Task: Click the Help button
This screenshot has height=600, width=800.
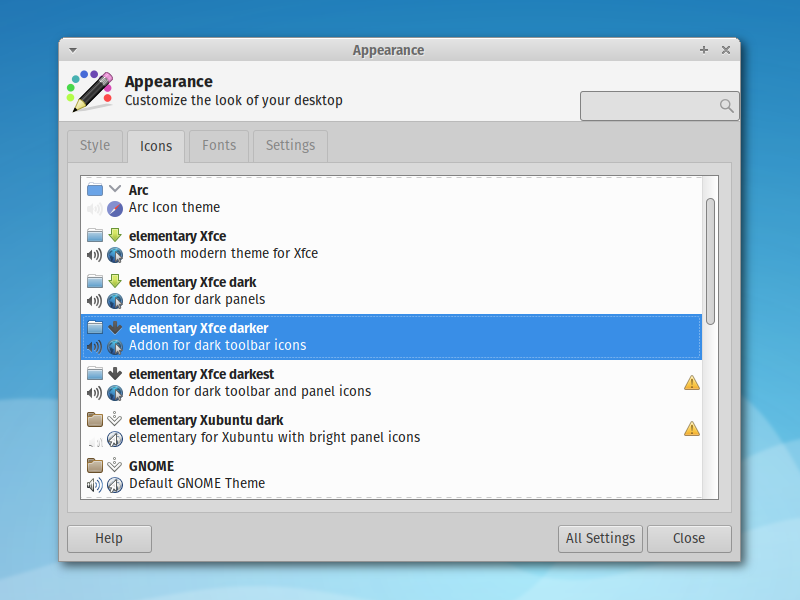Action: point(109,538)
